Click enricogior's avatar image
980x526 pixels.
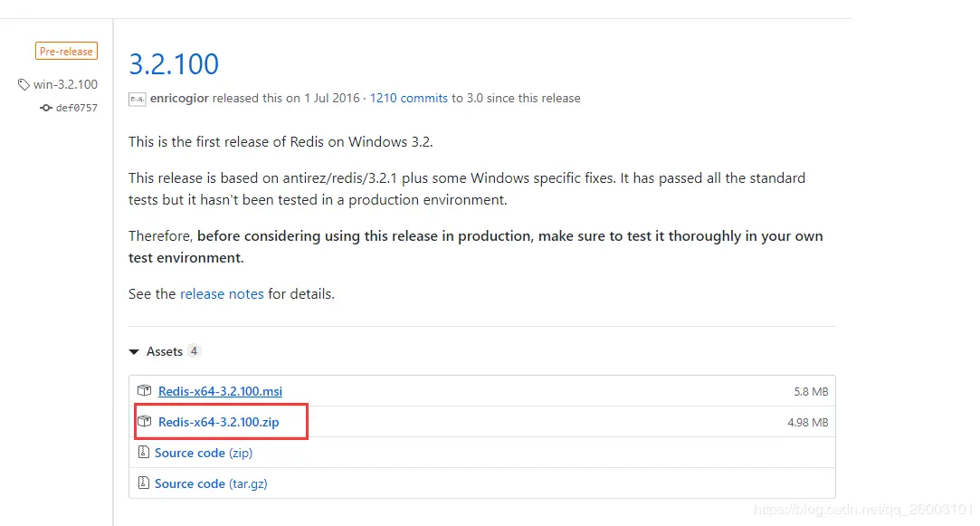tap(138, 99)
